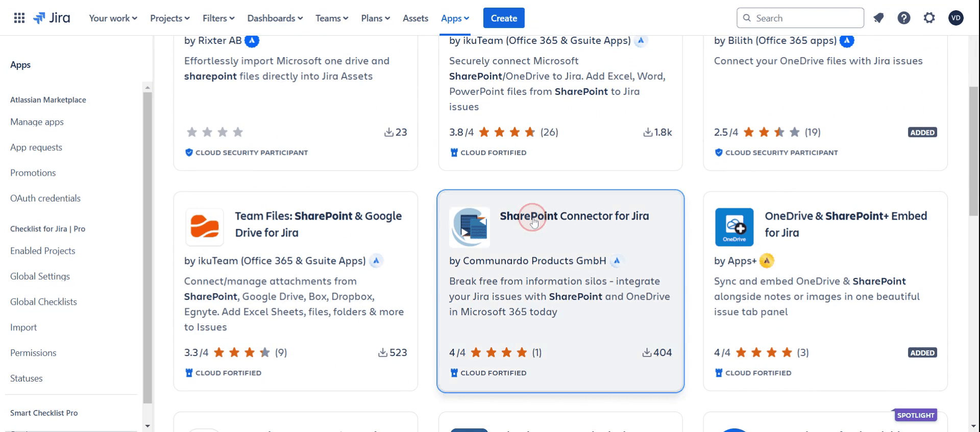The image size is (980, 432).
Task: Click the SharePoint Connector app logo
Action: pyautogui.click(x=470, y=227)
